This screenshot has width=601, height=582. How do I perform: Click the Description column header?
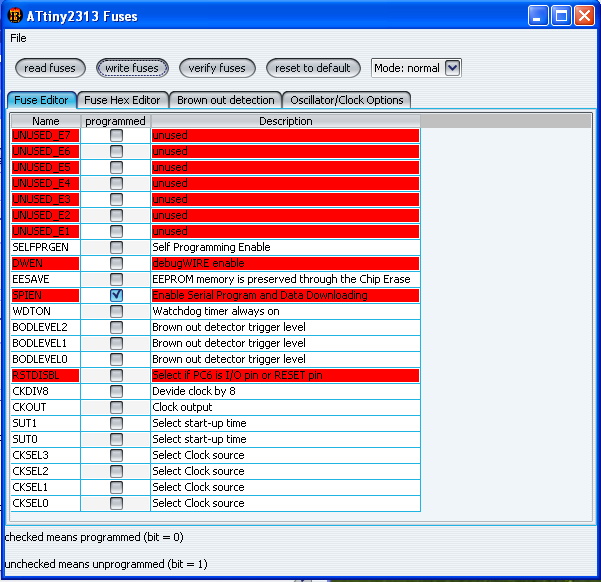[285, 121]
